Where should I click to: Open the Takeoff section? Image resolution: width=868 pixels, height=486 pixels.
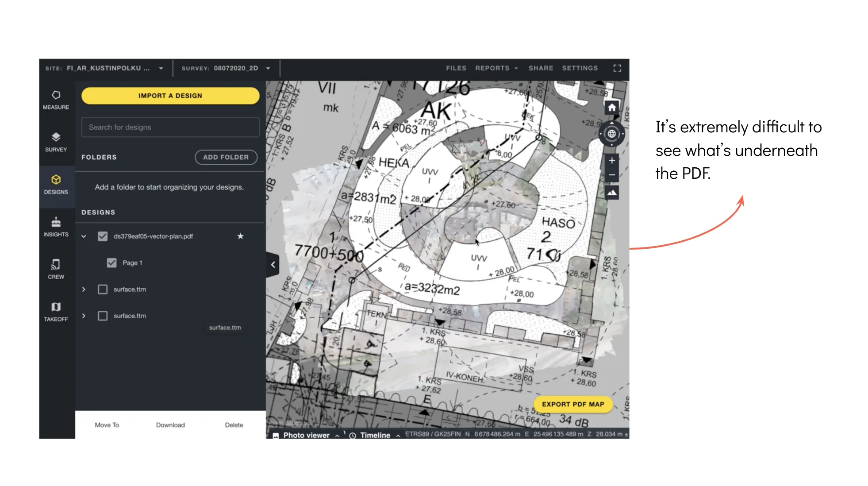coord(56,312)
